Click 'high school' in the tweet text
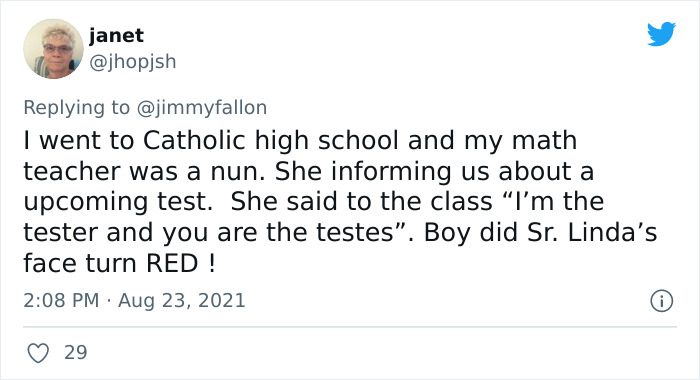This screenshot has height=380, width=700. point(326,141)
